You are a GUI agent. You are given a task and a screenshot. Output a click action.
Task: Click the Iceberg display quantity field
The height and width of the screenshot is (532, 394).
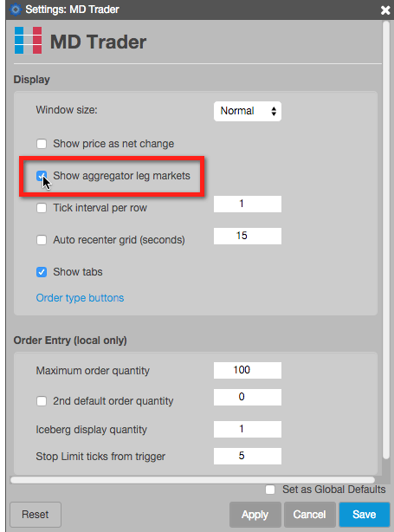click(x=248, y=429)
